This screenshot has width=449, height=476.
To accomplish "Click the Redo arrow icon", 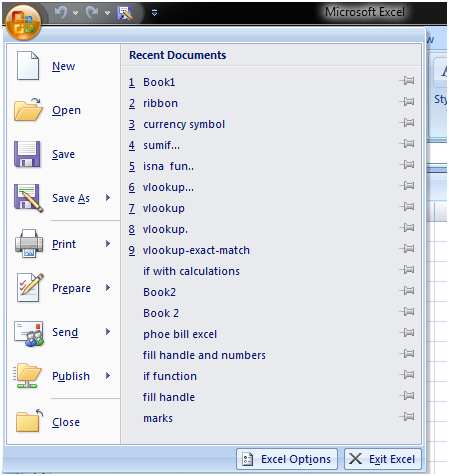I will pyautogui.click(x=92, y=13).
